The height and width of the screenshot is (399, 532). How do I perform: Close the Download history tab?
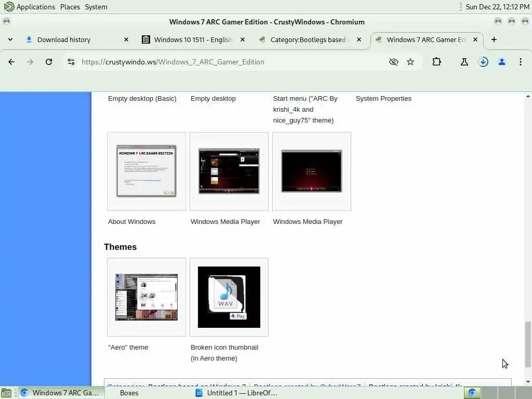126,39
